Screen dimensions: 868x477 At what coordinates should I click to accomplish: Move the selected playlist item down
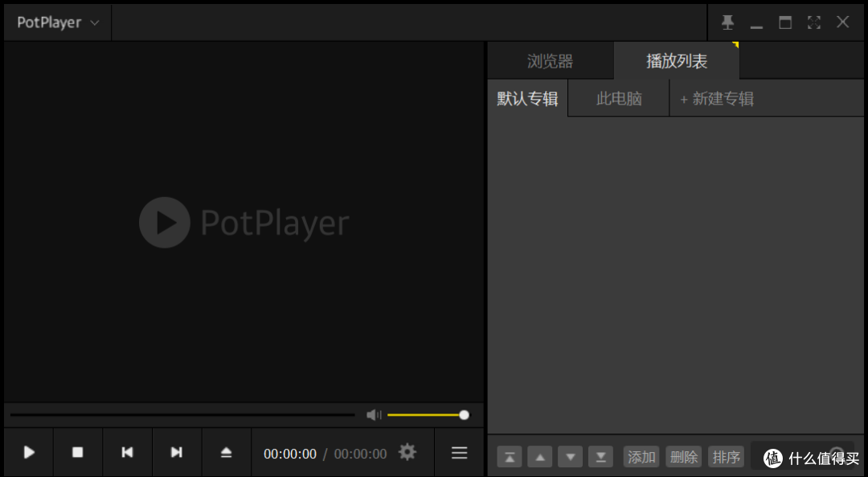(570, 457)
